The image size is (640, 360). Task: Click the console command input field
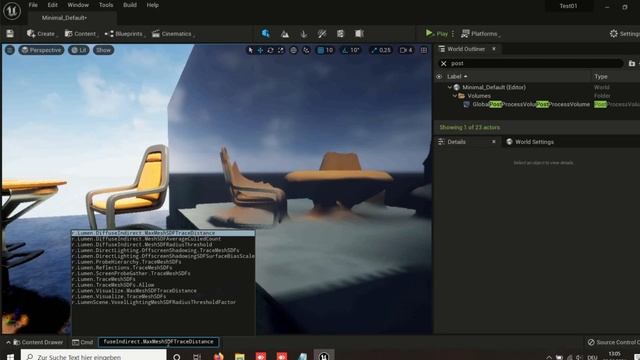click(x=159, y=342)
